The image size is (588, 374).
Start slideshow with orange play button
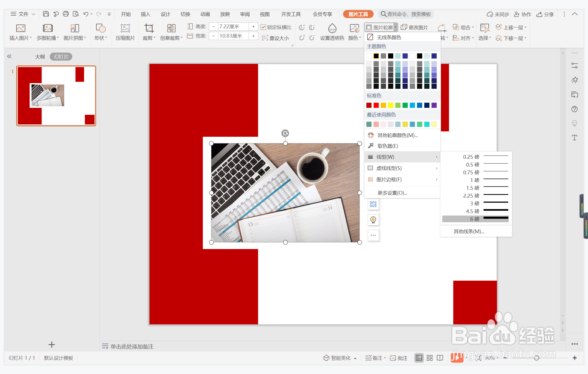(x=457, y=357)
